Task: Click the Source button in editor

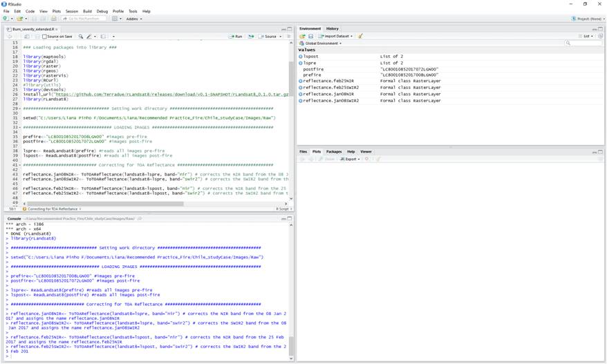Action: pyautogui.click(x=269, y=36)
